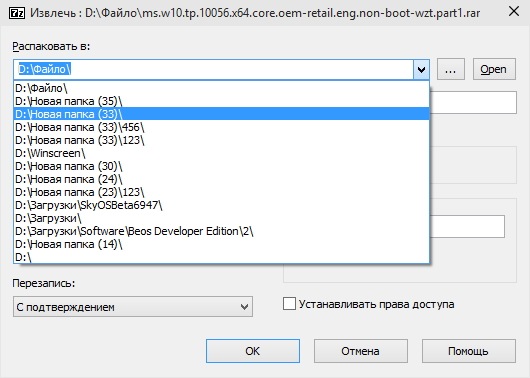Pick 'D:\Новая папка (14)\' entry

221,244
